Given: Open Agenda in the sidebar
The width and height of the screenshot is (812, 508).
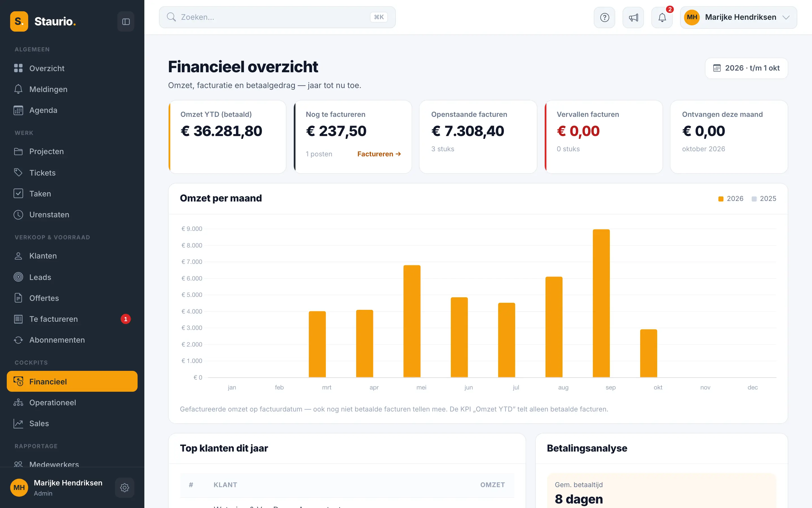Looking at the screenshot, I should pos(72,110).
